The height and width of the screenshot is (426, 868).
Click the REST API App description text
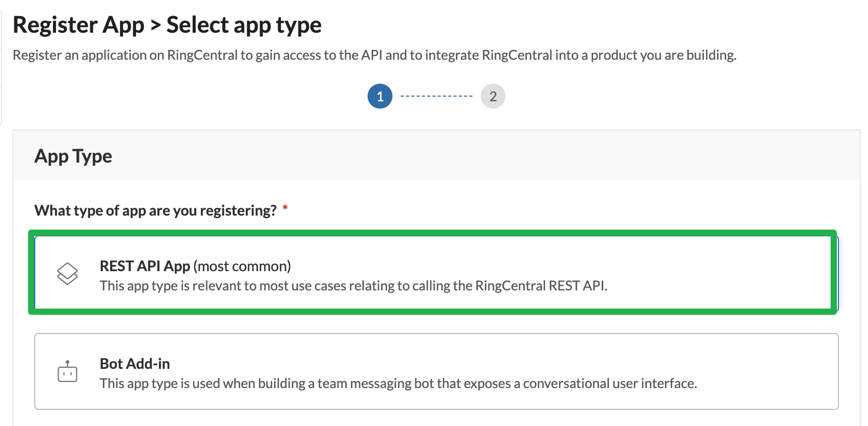coord(354,286)
